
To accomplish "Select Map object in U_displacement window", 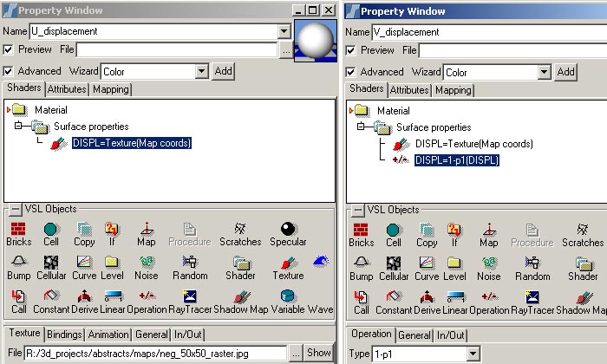I will 146,235.
